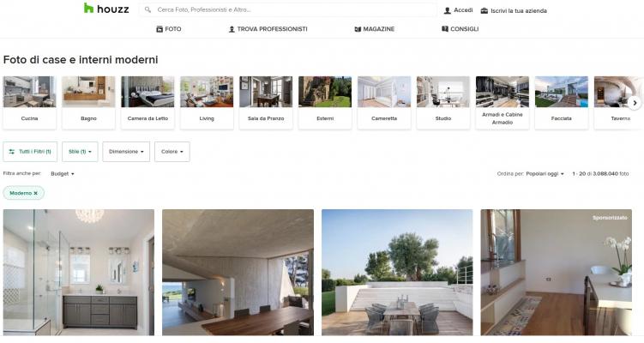Open the CONSIGLI section
Image resolution: width=644 pixels, height=343 pixels.
coord(460,29)
